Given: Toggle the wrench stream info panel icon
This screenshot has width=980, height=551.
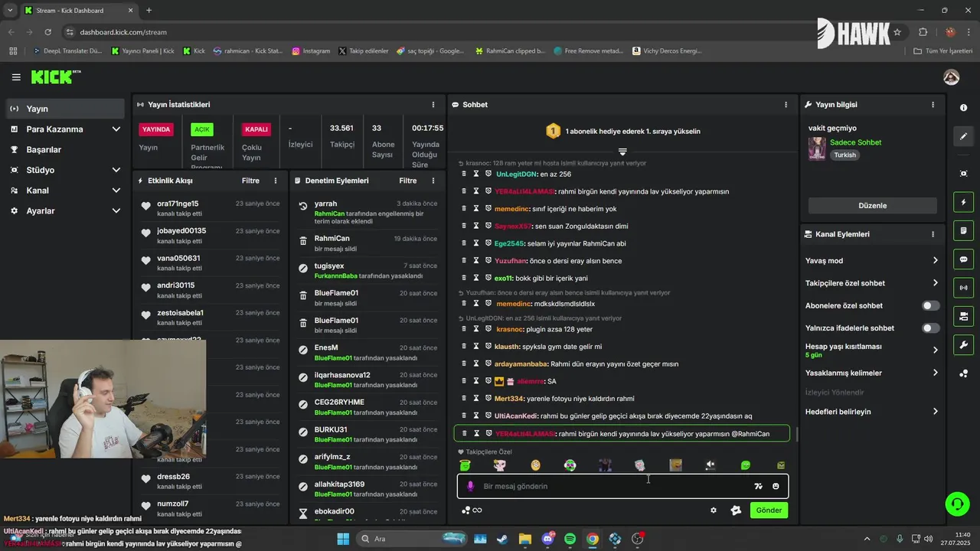Looking at the screenshot, I should 964,344.
